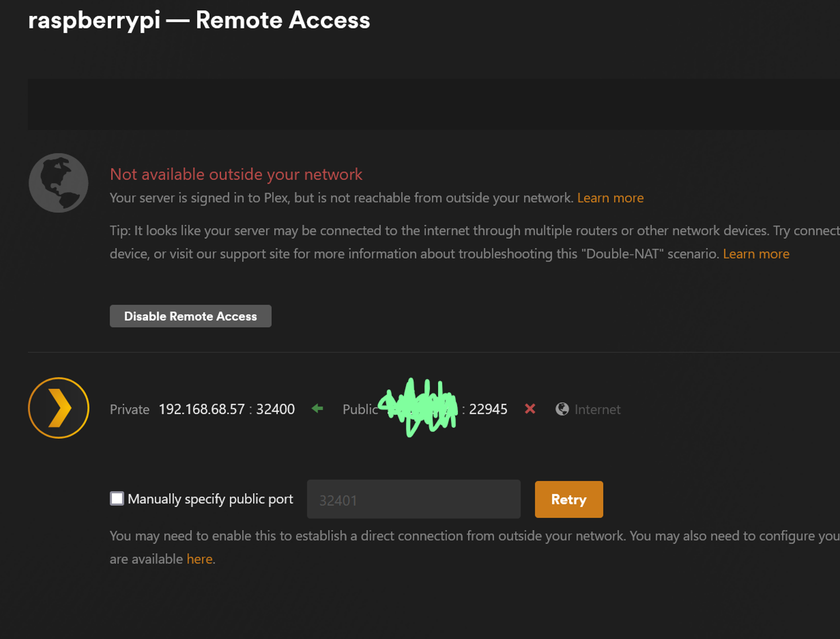Enable Manually specify public port checkbox
Image resolution: width=840 pixels, height=639 pixels.
(x=117, y=498)
